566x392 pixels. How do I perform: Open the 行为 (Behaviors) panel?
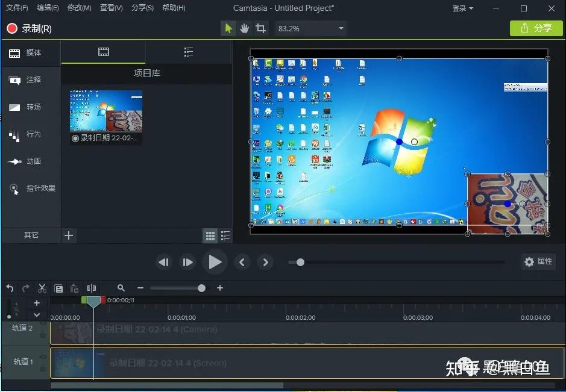click(30, 134)
